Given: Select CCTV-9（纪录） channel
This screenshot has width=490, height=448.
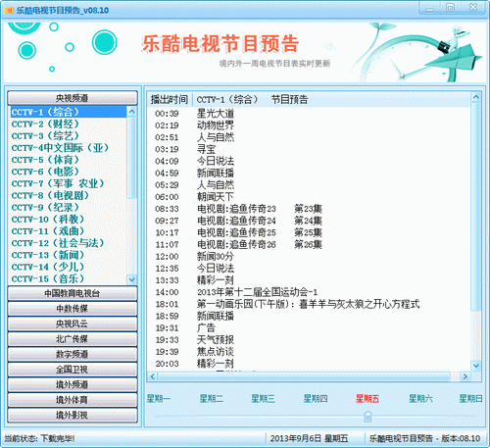Looking at the screenshot, I should pos(68,208).
